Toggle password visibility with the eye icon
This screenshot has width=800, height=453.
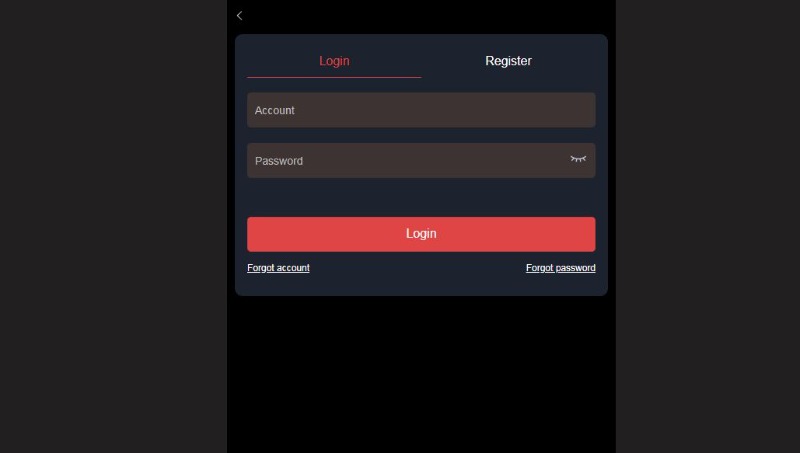578,159
